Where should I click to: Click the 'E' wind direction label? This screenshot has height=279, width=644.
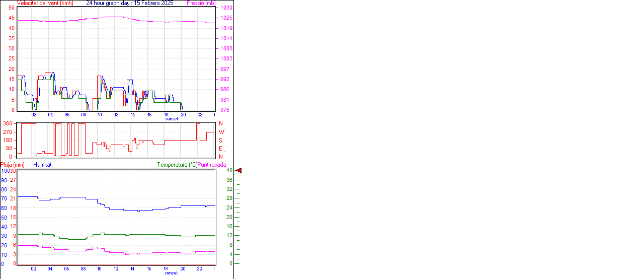tap(221, 149)
